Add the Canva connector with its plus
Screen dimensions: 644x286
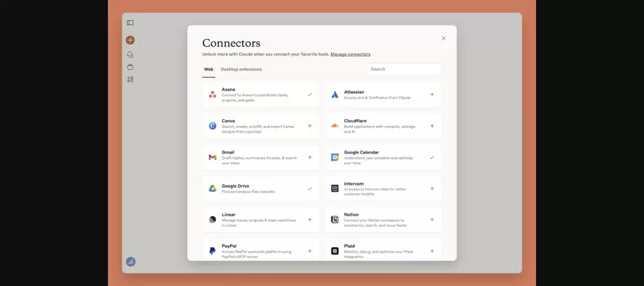pyautogui.click(x=309, y=126)
